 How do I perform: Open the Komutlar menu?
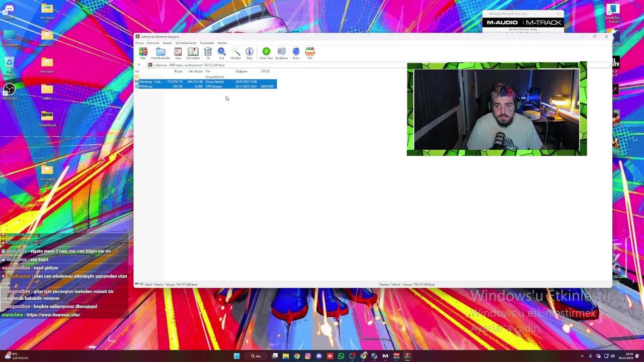pyautogui.click(x=153, y=43)
